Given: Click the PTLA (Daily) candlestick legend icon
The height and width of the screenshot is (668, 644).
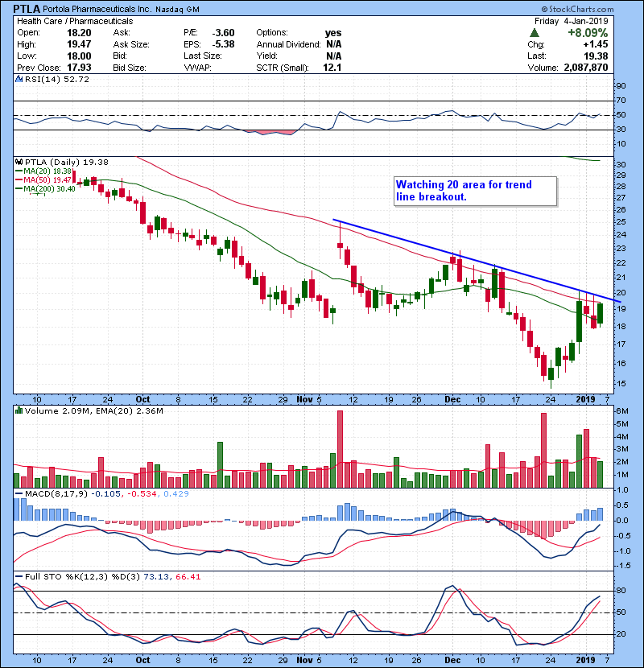Looking at the screenshot, I should coord(19,163).
